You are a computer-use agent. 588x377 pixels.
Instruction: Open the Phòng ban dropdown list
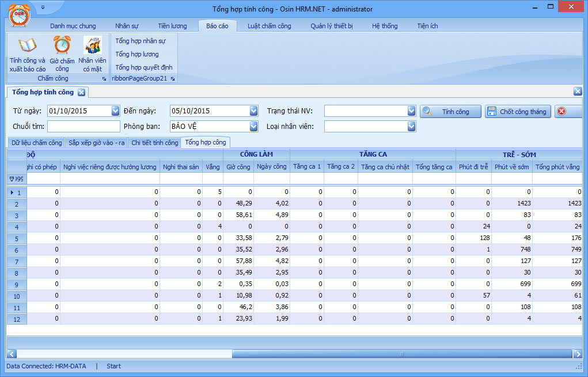(253, 126)
